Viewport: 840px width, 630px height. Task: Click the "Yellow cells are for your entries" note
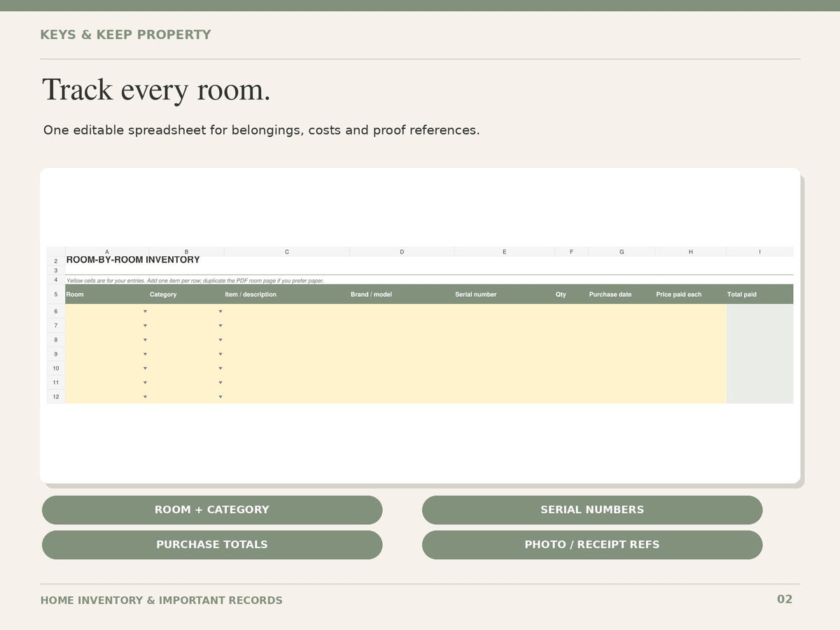coord(195,281)
